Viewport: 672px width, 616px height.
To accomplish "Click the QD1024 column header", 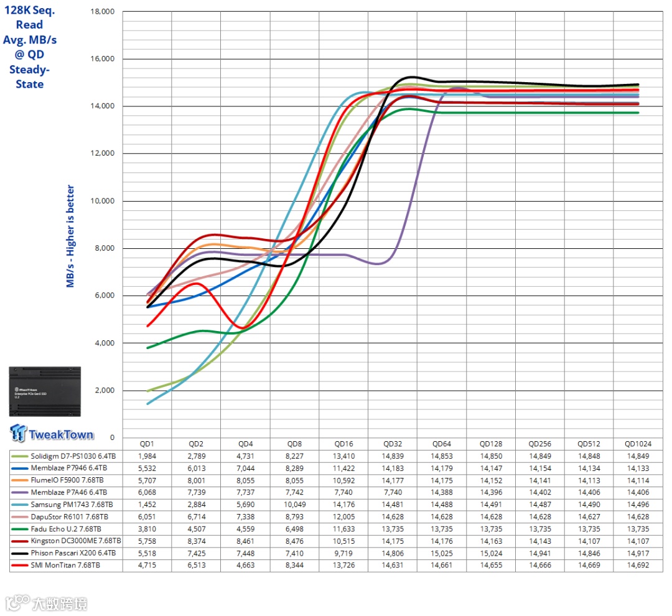I will coord(638,444).
